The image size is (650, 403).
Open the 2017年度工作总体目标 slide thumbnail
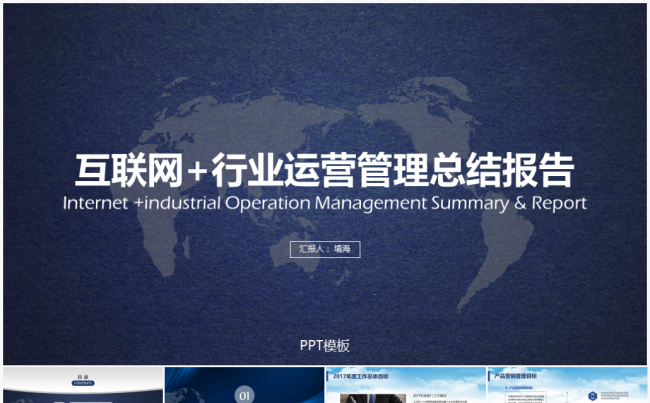pos(406,385)
